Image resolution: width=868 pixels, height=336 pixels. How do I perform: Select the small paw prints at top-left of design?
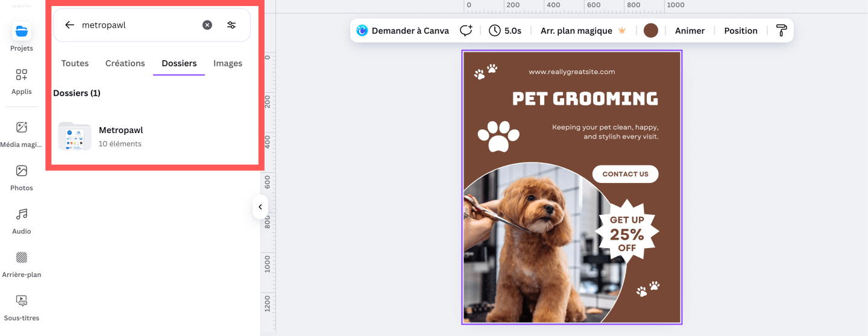point(486,72)
